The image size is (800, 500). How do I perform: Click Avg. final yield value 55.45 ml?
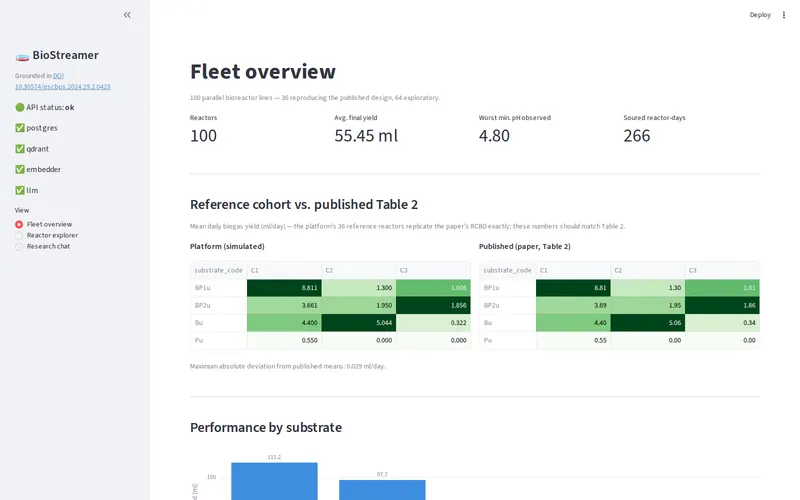coord(366,136)
